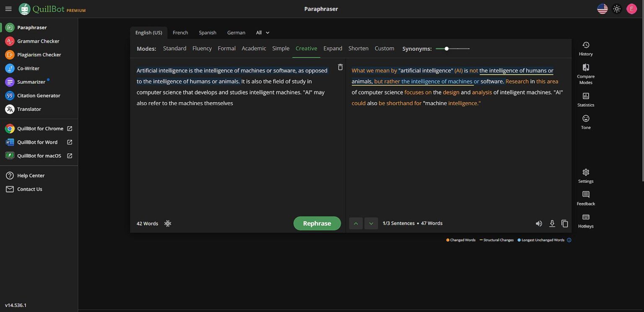Play output text with speaker icon
644x312 pixels.
coord(539,223)
